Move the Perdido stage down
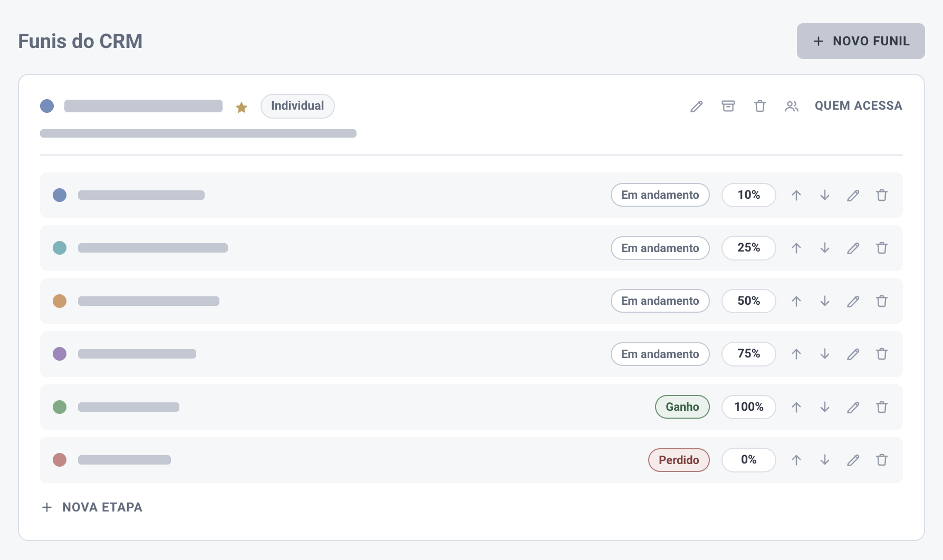943x560 pixels. 825,460
